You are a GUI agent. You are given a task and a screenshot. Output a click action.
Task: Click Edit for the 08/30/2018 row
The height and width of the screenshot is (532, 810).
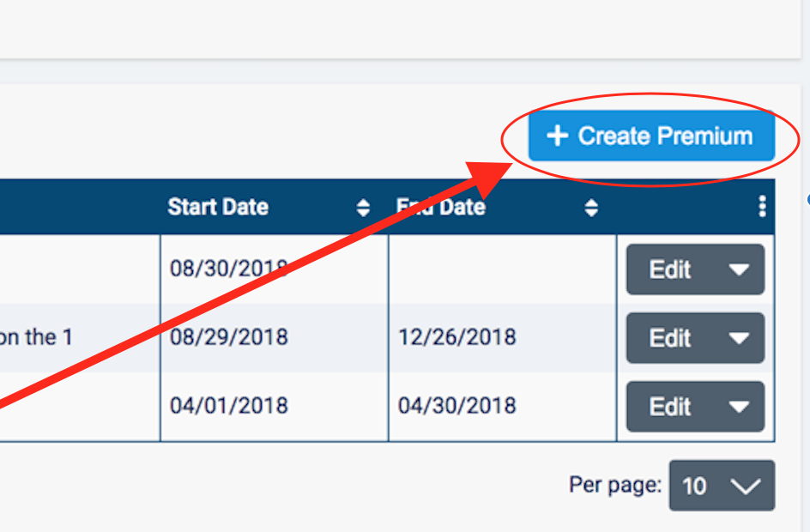pos(670,269)
